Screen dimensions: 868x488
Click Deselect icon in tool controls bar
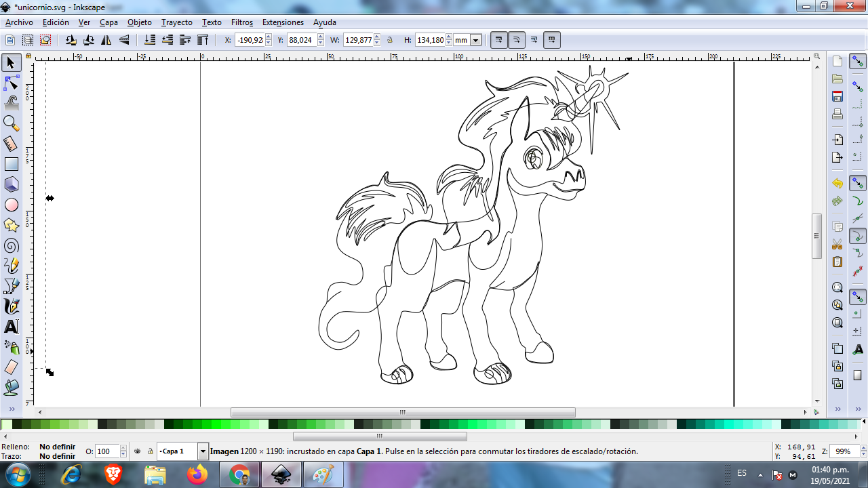[x=45, y=40]
